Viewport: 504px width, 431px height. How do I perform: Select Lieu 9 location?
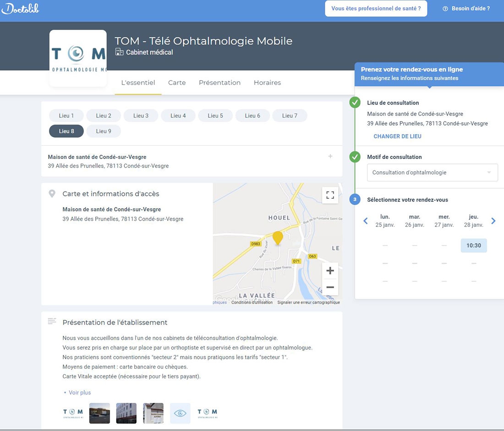point(104,131)
